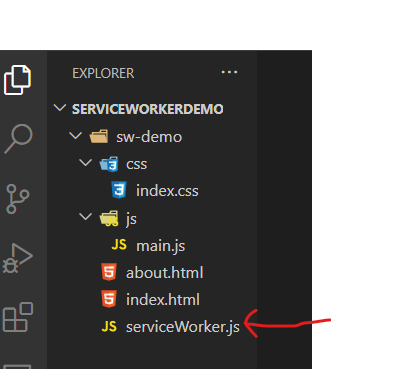Open the serviceWorker.js file

(x=183, y=327)
